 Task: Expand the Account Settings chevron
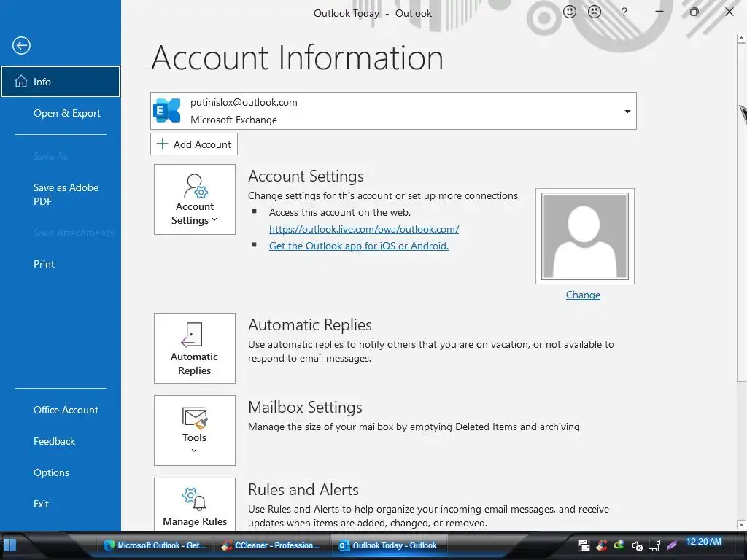coord(214,219)
